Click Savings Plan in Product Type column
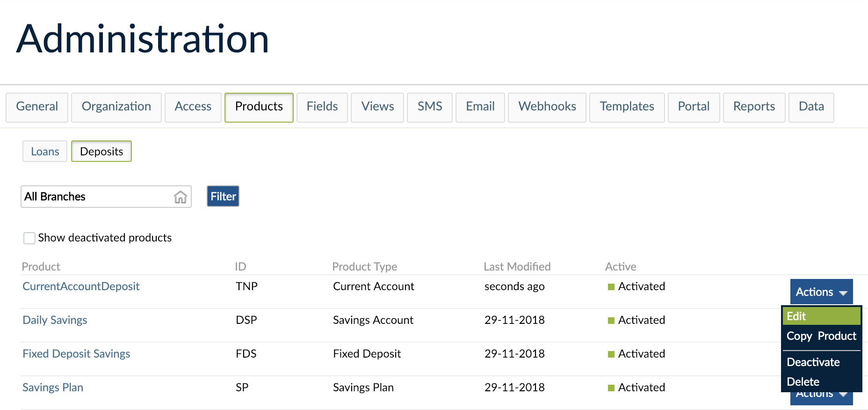This screenshot has height=410, width=868. (363, 388)
